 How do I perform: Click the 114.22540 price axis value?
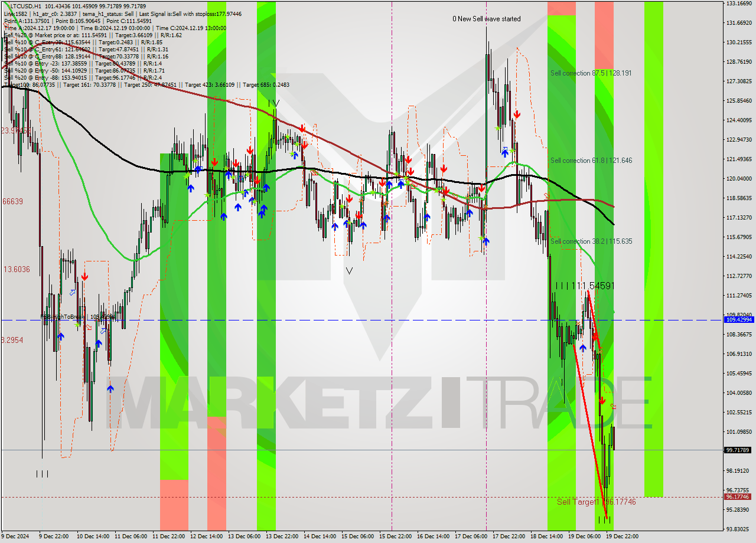(x=739, y=256)
